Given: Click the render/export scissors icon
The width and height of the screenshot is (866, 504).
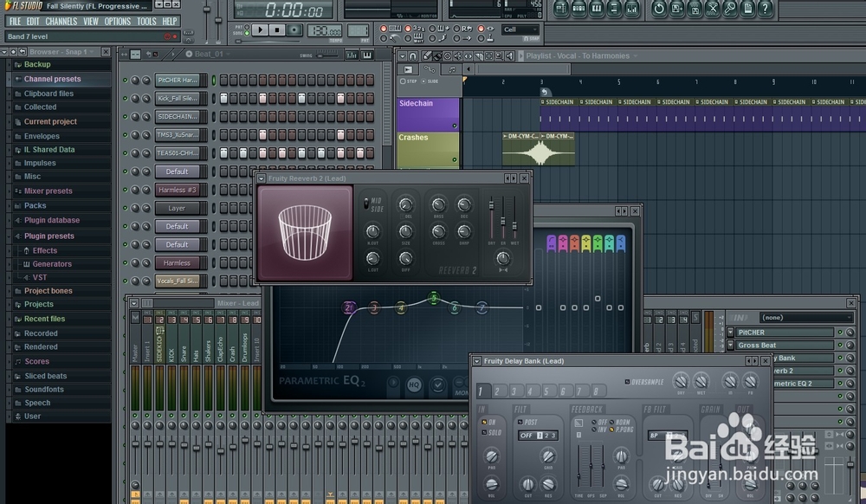Looking at the screenshot, I should coord(713,9).
